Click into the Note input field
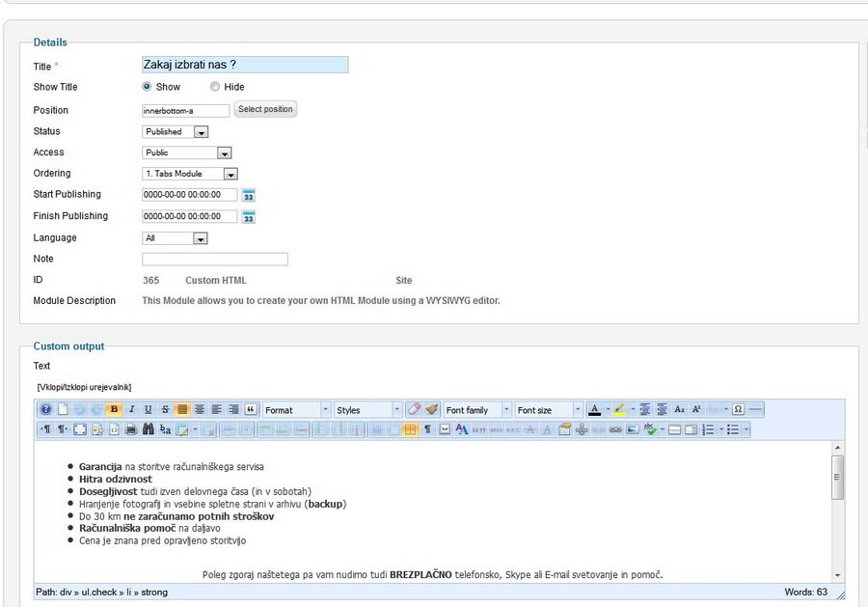 (x=214, y=259)
